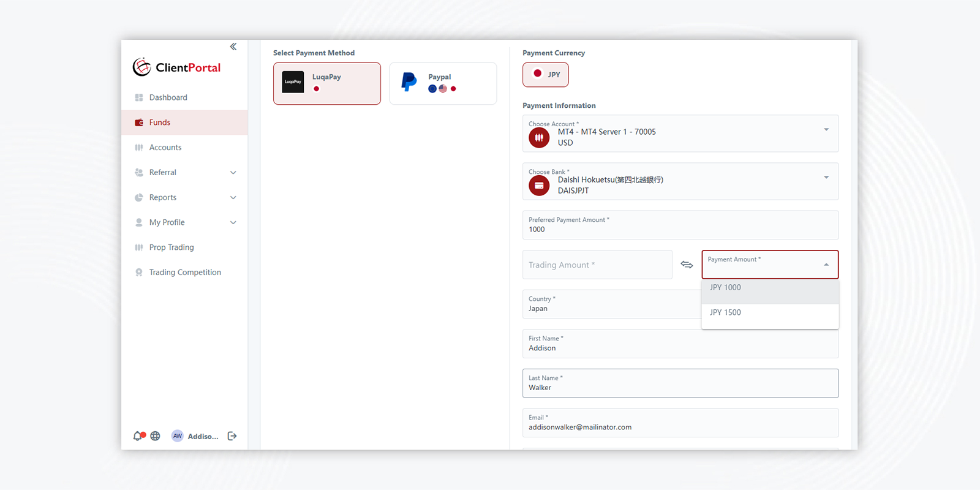Viewport: 980px width, 490px height.
Task: Close the Payment Amount dropdown arrow
Action: 826,265
